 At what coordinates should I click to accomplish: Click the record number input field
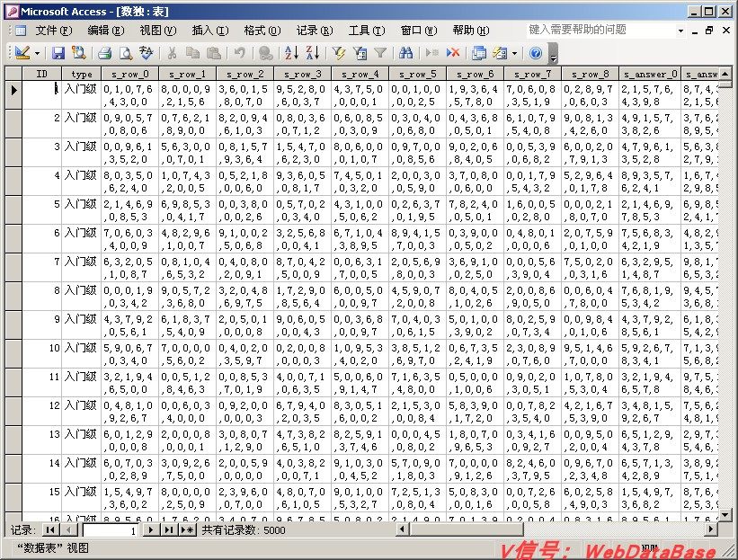point(111,530)
